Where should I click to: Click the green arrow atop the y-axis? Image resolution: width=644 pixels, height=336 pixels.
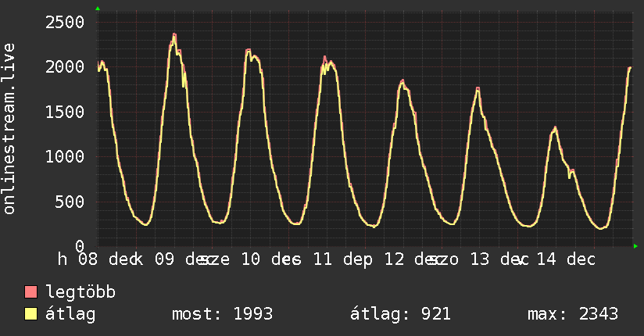(x=98, y=9)
